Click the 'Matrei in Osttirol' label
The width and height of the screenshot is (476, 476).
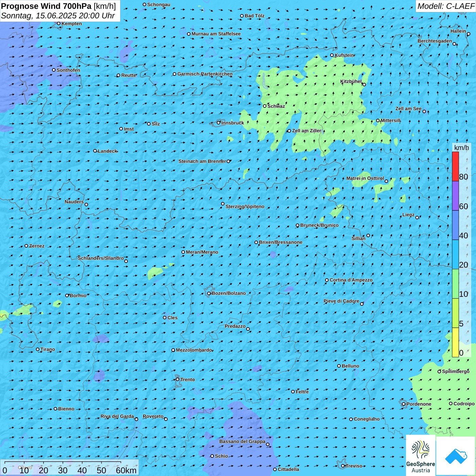coord(365,178)
